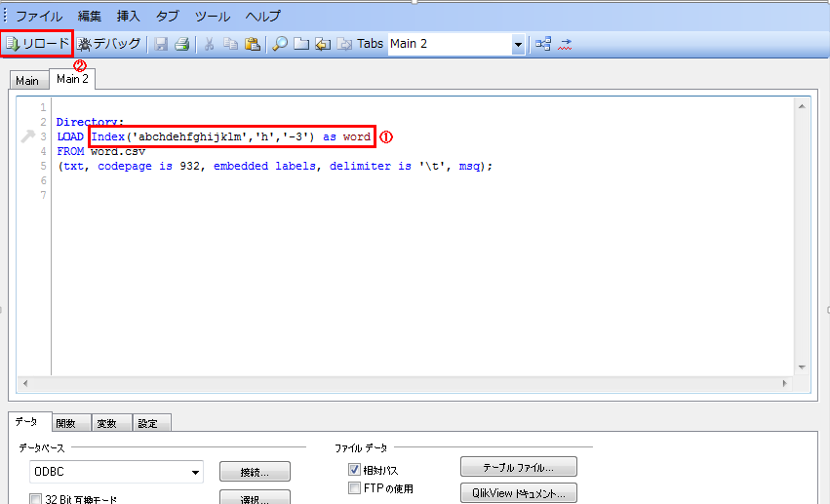Click the Move tab left icon
Image resolution: width=830 pixels, height=504 pixels.
[323, 44]
